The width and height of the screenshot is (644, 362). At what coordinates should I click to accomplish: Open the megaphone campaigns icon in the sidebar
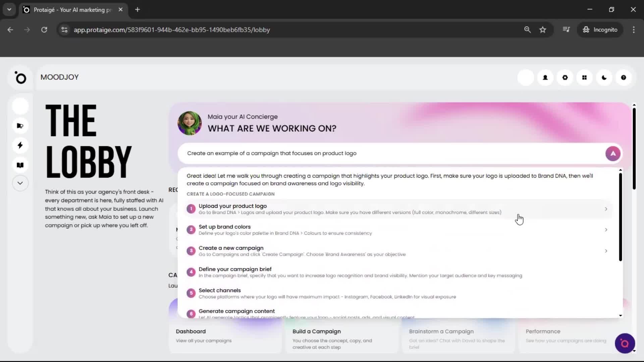click(20, 126)
